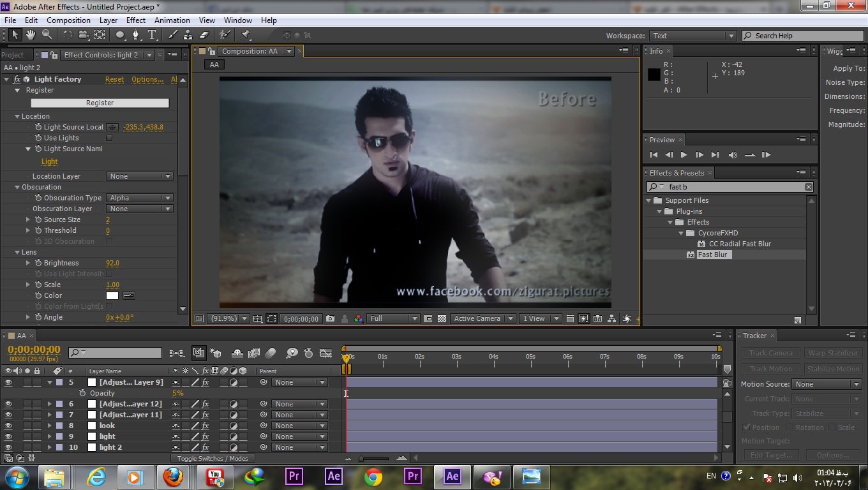868x490 pixels.
Task: Select the Ellipse shape tool
Action: [120, 35]
